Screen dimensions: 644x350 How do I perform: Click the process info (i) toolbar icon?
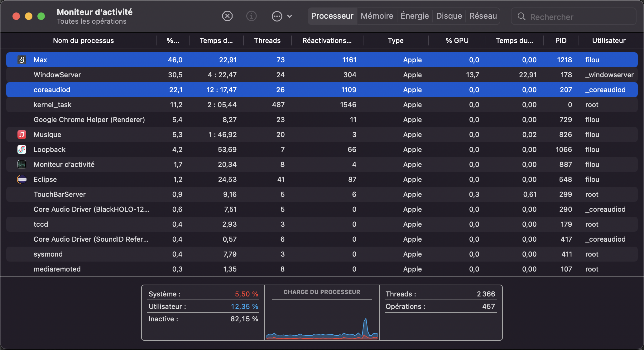(251, 16)
